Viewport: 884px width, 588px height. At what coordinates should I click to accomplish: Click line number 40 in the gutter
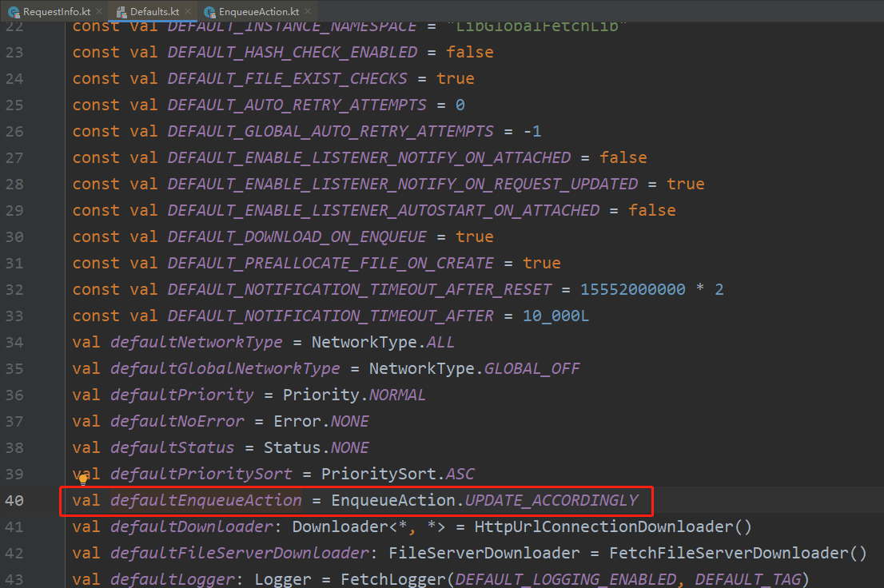14,501
